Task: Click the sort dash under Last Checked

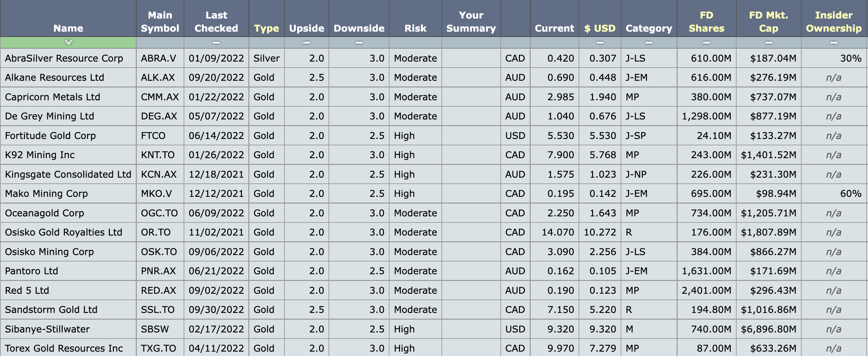Action: (216, 43)
